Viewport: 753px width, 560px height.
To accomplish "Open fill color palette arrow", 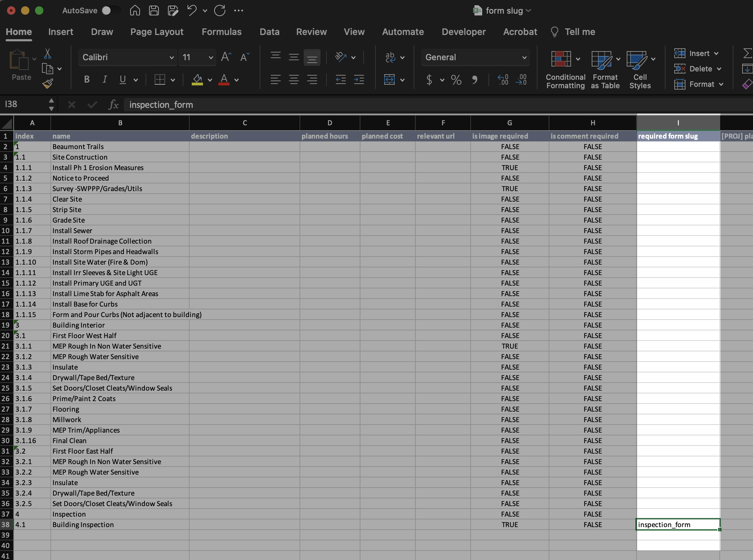I will point(210,80).
